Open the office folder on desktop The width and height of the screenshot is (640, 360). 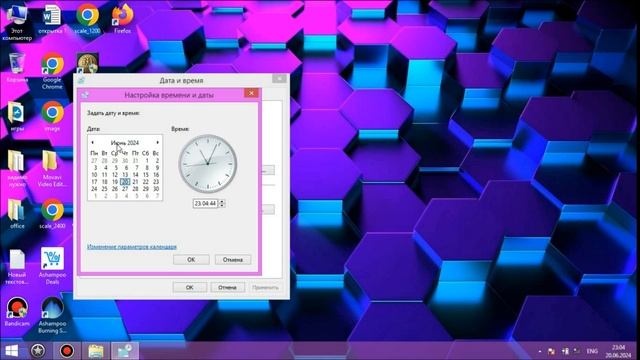(17, 214)
